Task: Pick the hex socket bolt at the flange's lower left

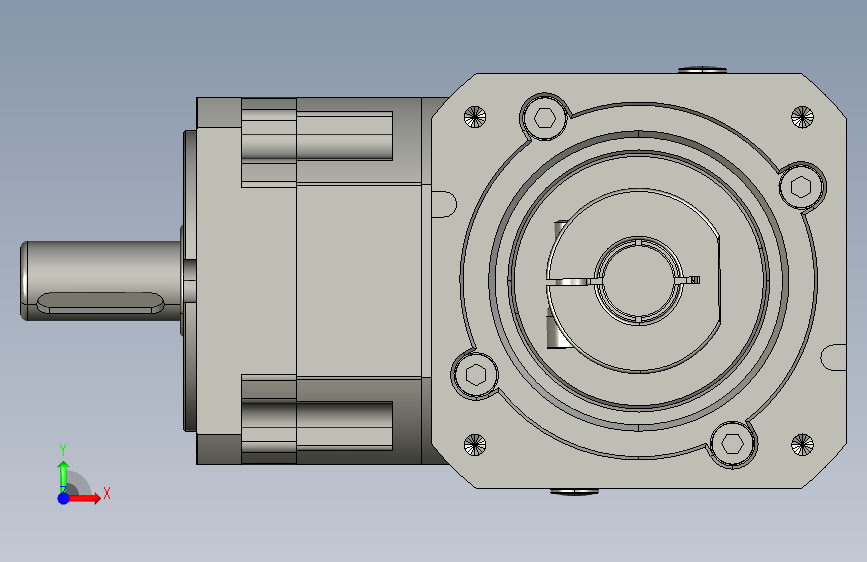Action: coord(476,375)
